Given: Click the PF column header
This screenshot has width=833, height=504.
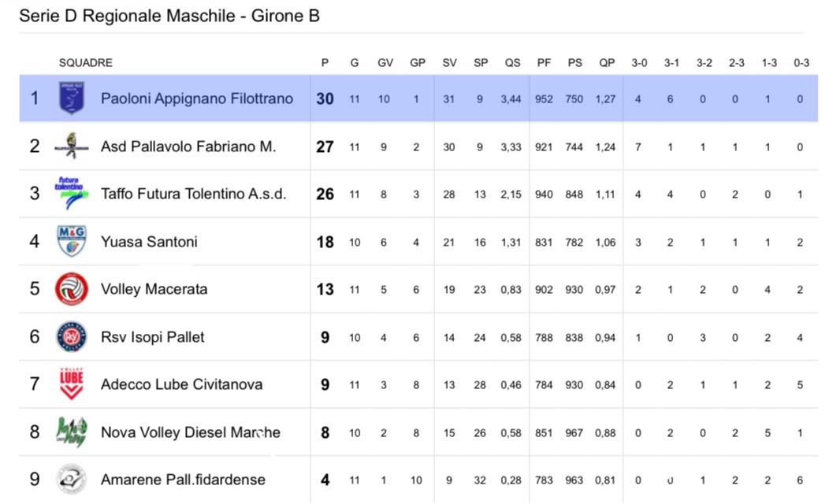Looking at the screenshot, I should point(544,63).
